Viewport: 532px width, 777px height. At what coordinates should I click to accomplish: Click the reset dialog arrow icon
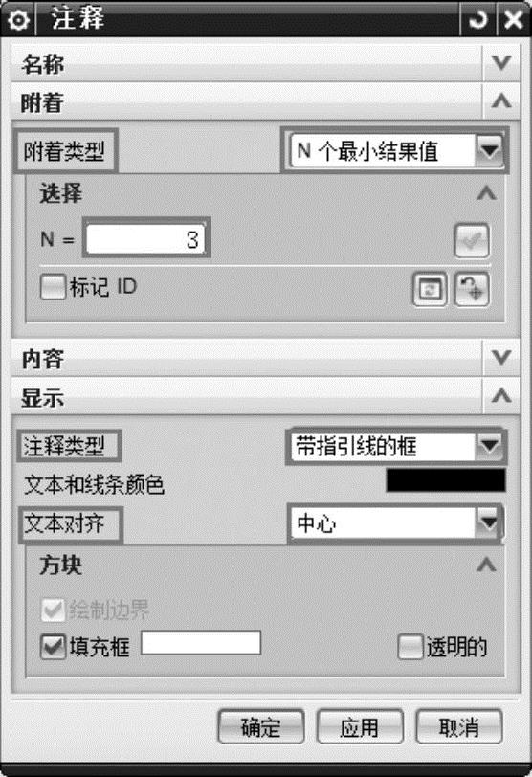478,20
